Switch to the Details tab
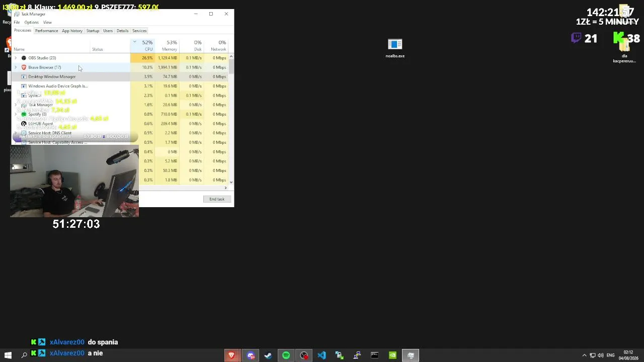 point(122,31)
